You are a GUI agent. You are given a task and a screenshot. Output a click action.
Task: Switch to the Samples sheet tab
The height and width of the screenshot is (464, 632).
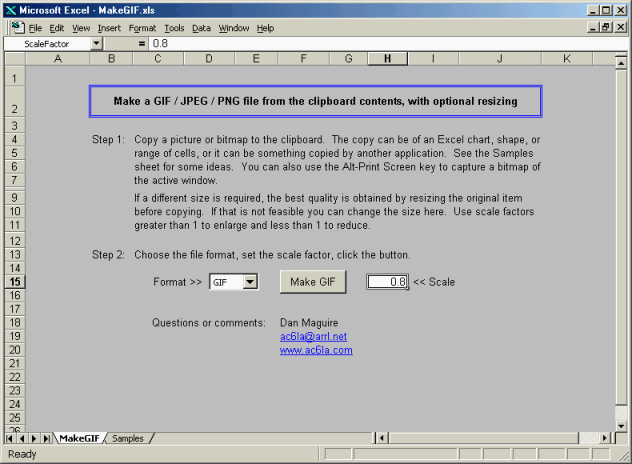tap(127, 438)
